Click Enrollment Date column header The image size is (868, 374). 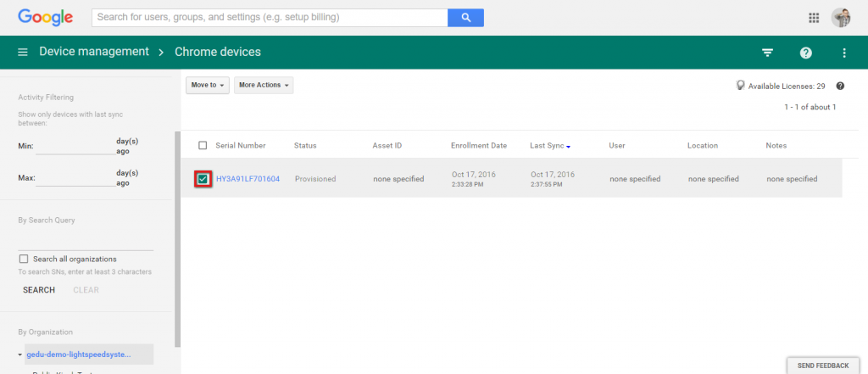(x=479, y=146)
